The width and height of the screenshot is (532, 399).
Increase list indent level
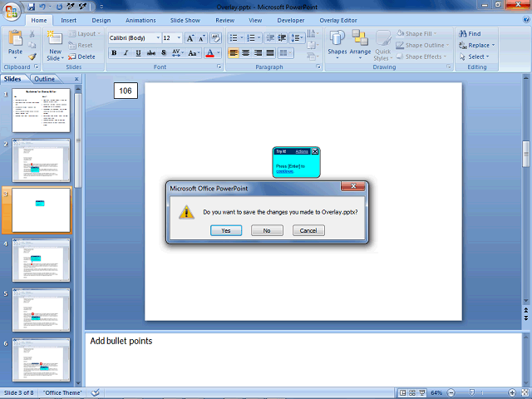click(x=282, y=38)
